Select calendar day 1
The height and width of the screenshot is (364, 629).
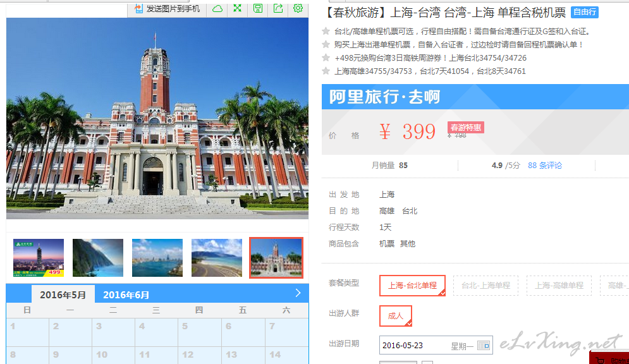[x=28, y=332]
